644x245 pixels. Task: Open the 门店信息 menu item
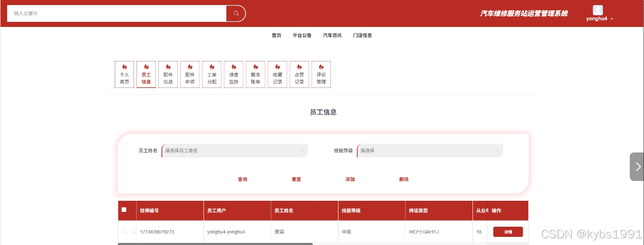[x=362, y=36]
